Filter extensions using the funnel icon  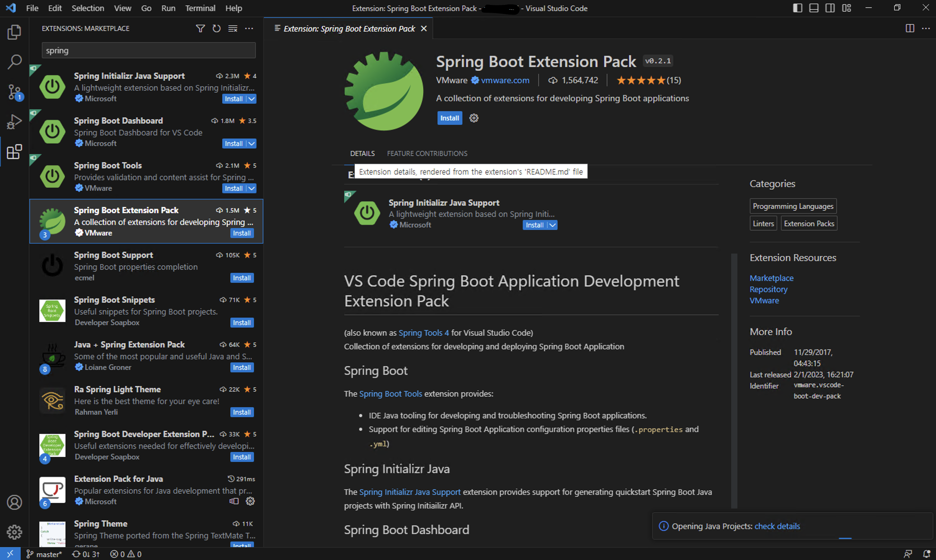[200, 28]
